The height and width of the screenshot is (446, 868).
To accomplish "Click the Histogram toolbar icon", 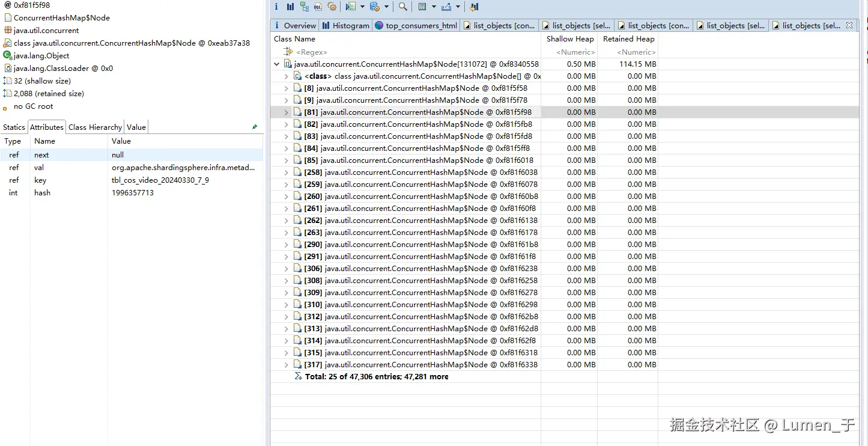I will click(x=290, y=7).
